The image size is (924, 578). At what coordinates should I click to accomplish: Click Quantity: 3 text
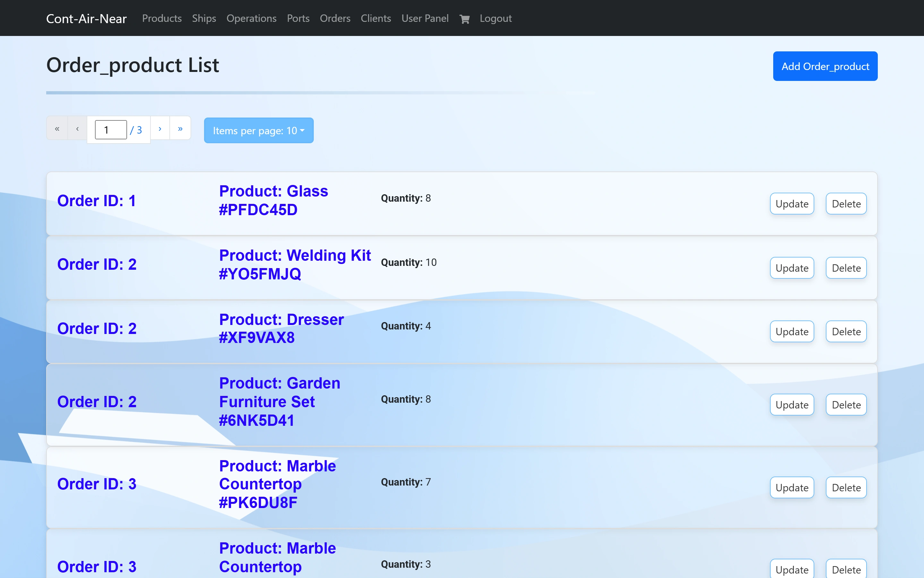[x=406, y=564]
